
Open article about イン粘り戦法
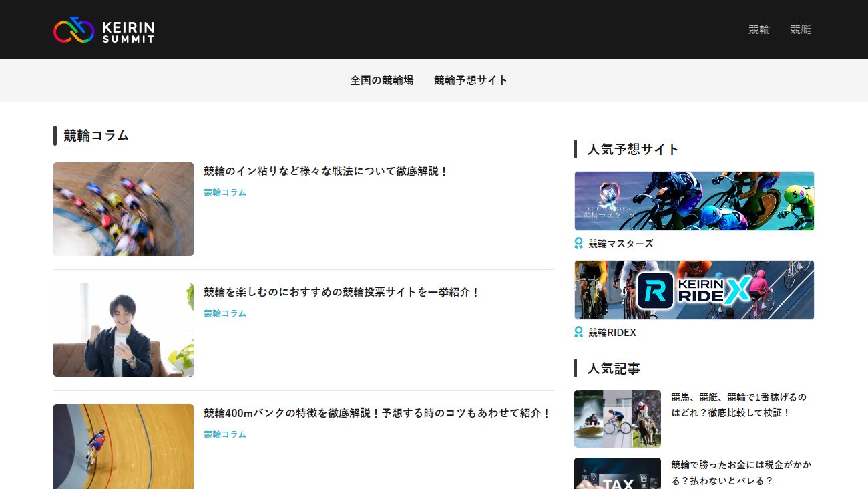coord(326,171)
